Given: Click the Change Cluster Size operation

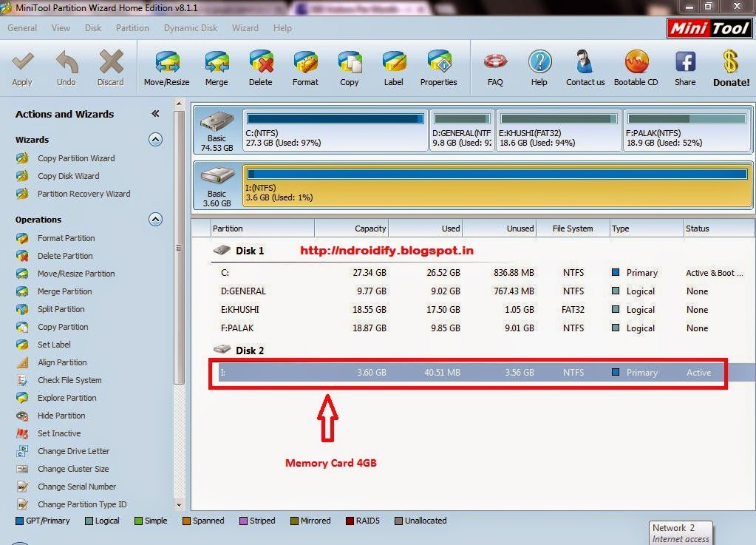Looking at the screenshot, I should coord(73,469).
